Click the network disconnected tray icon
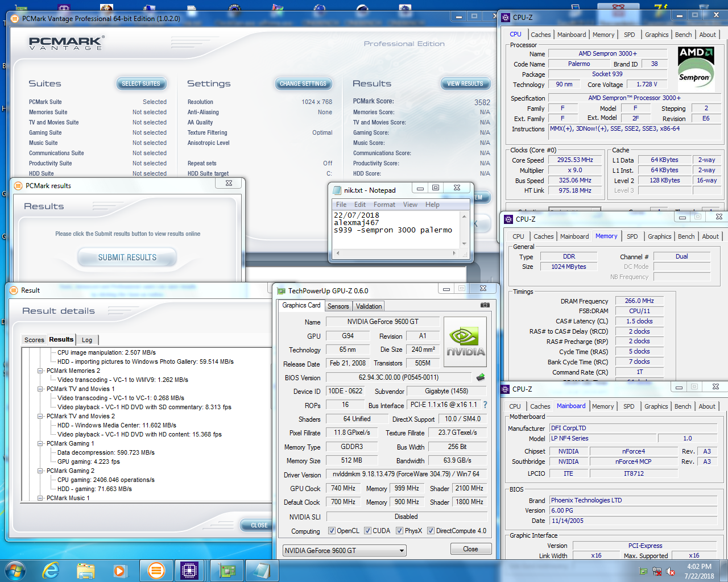Image resolution: width=728 pixels, height=582 pixels. point(657,571)
